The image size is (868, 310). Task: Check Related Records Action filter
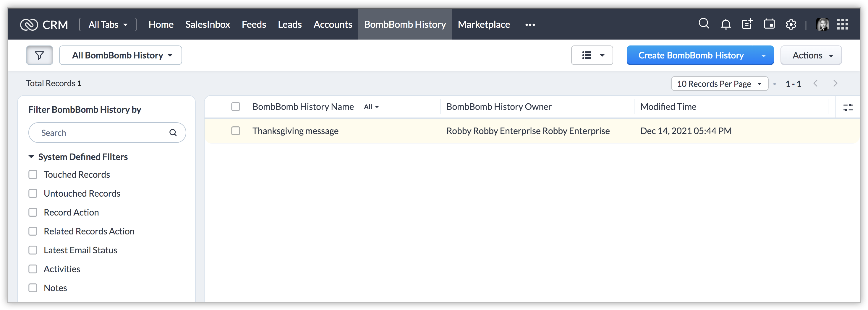[x=33, y=231]
